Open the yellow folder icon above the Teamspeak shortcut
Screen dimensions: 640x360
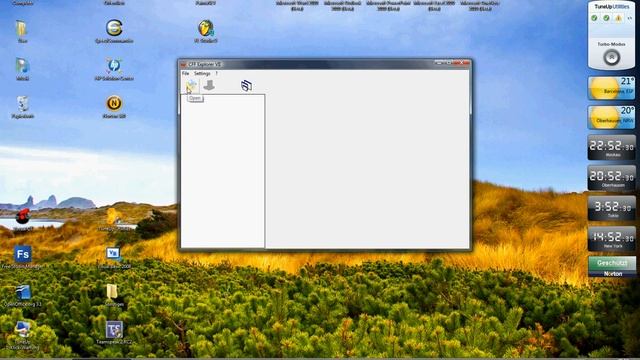click(112, 292)
